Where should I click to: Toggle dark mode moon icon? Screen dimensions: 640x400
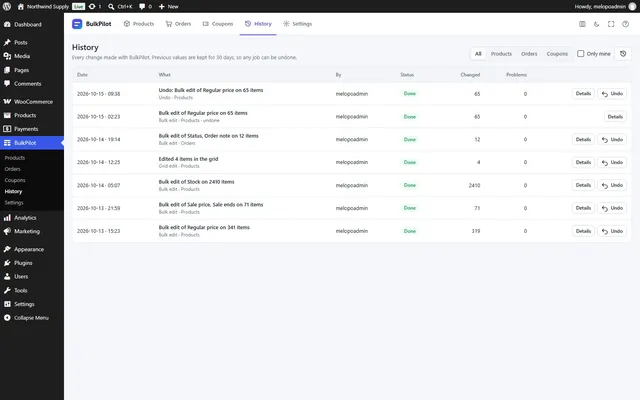(596, 24)
